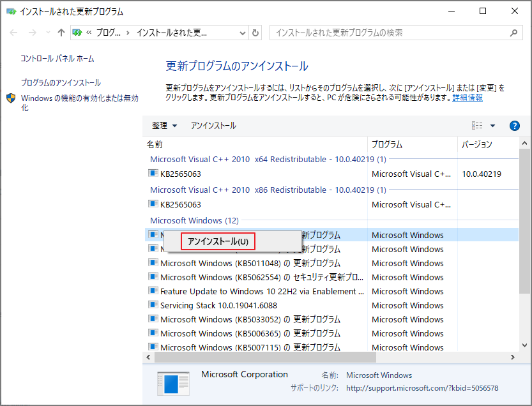The height and width of the screenshot is (406, 532).
Task: Open the 詳細情報 link
Action: click(x=467, y=98)
